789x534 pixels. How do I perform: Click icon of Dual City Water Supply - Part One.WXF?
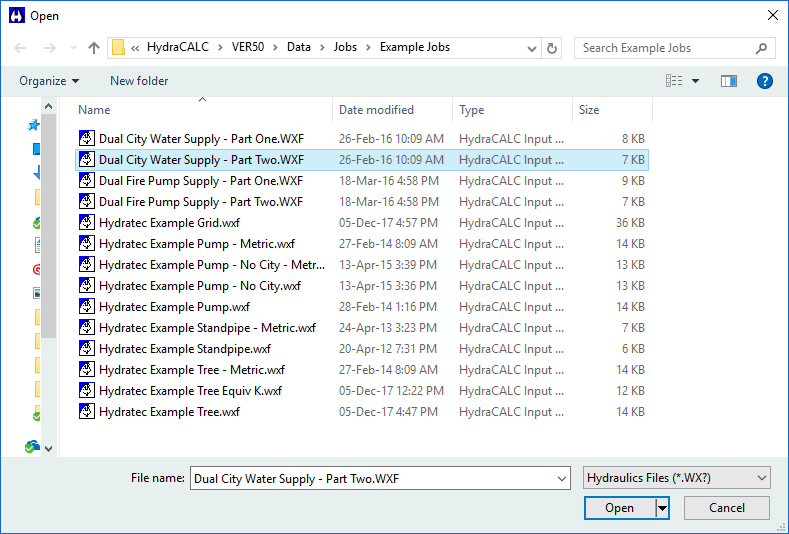point(87,138)
